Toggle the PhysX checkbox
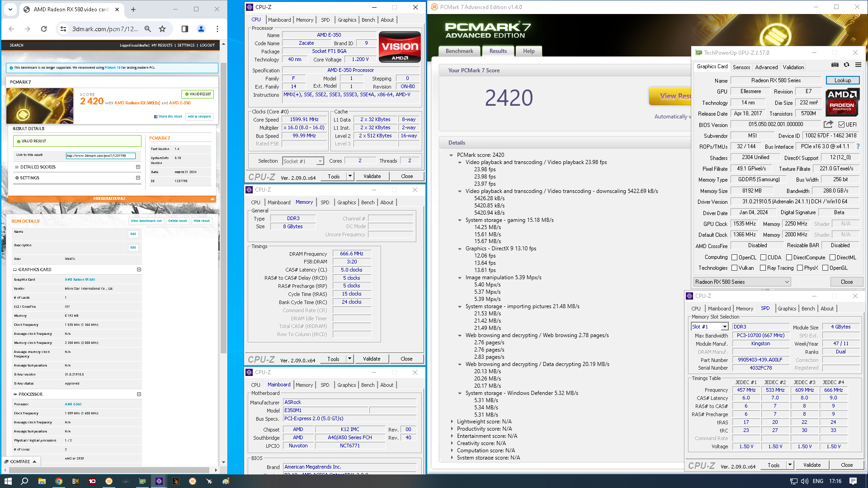 click(x=800, y=268)
